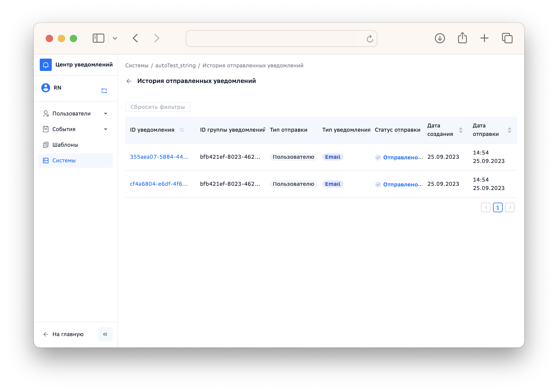558x392 pixels.
Task: Open search in ID уведомления column
Action: (182, 130)
